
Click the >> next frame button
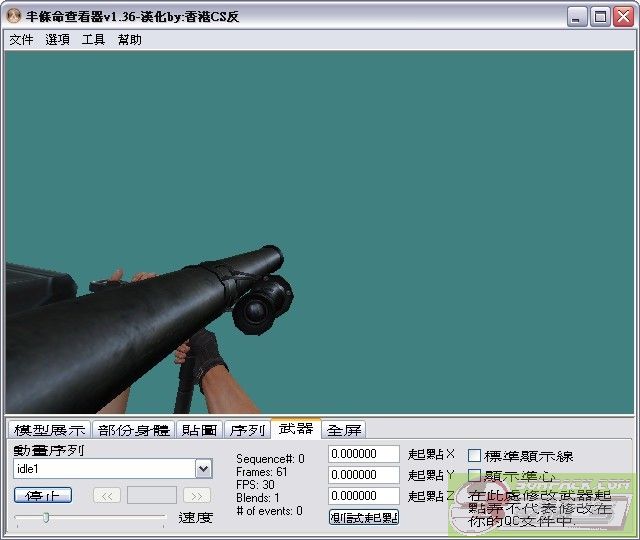click(x=197, y=495)
